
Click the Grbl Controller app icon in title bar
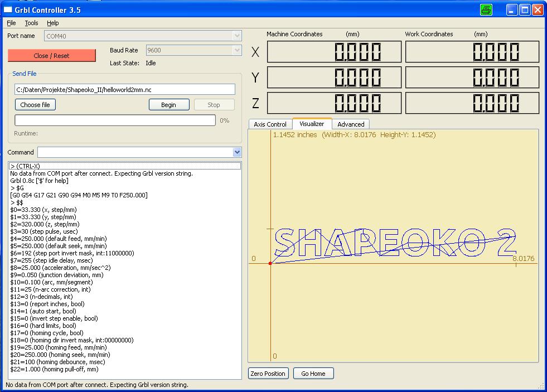8,9
